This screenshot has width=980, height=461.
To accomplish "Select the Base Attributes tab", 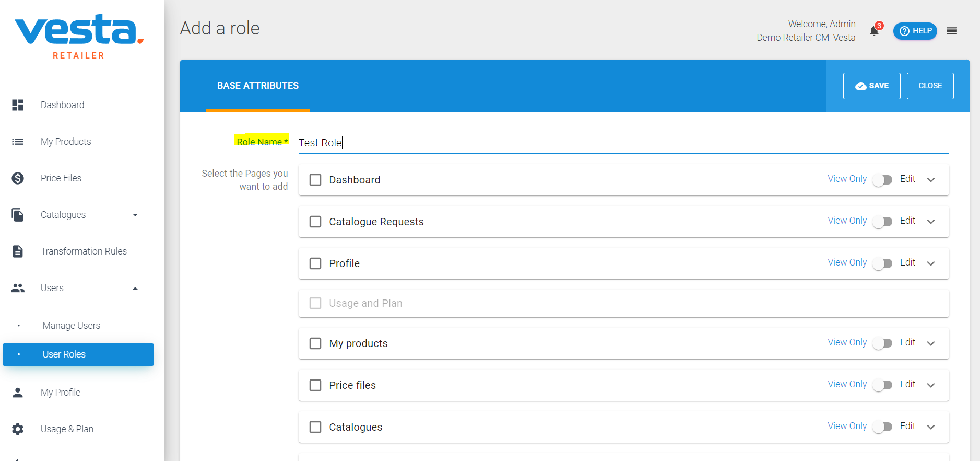I will click(258, 86).
